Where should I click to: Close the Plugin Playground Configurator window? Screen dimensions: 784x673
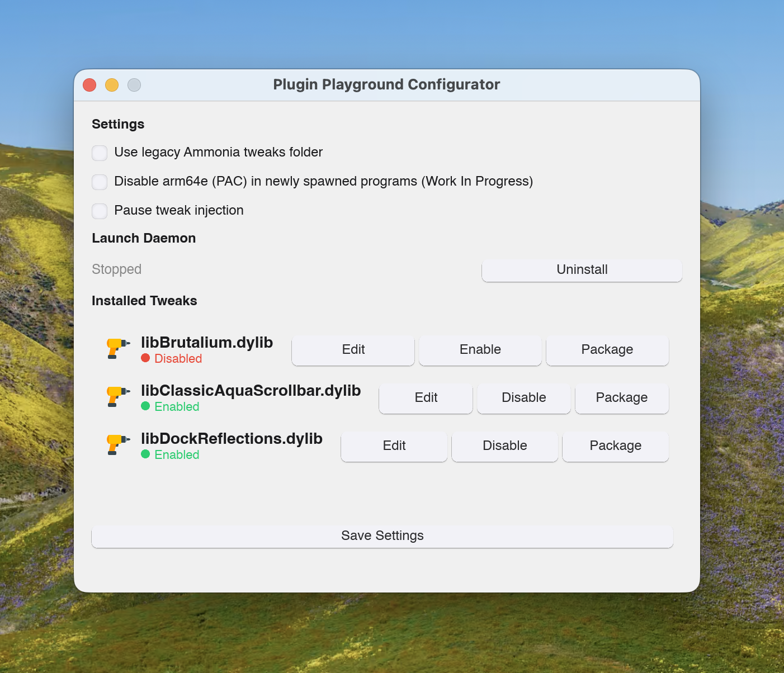pos(89,85)
